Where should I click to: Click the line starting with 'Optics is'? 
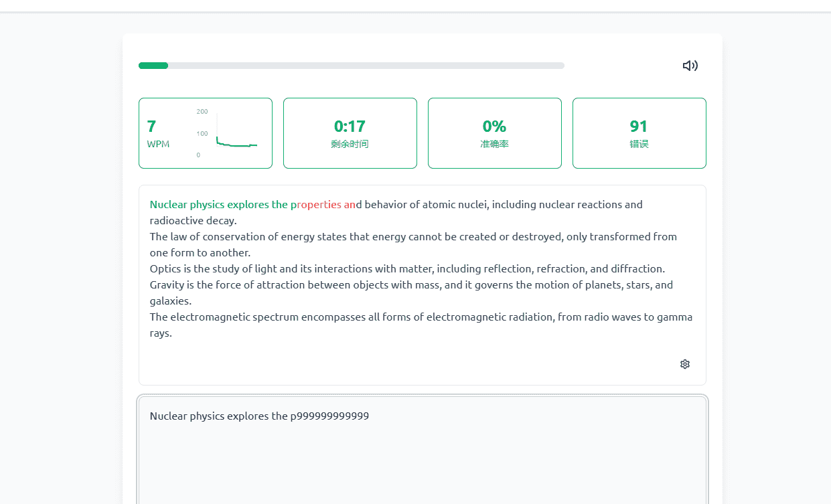pos(407,269)
